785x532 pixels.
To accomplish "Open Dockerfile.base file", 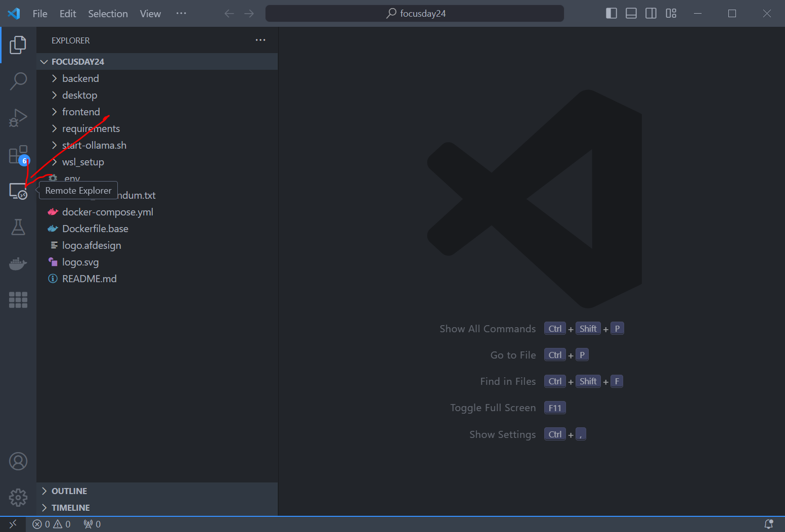I will click(x=157, y=229).
